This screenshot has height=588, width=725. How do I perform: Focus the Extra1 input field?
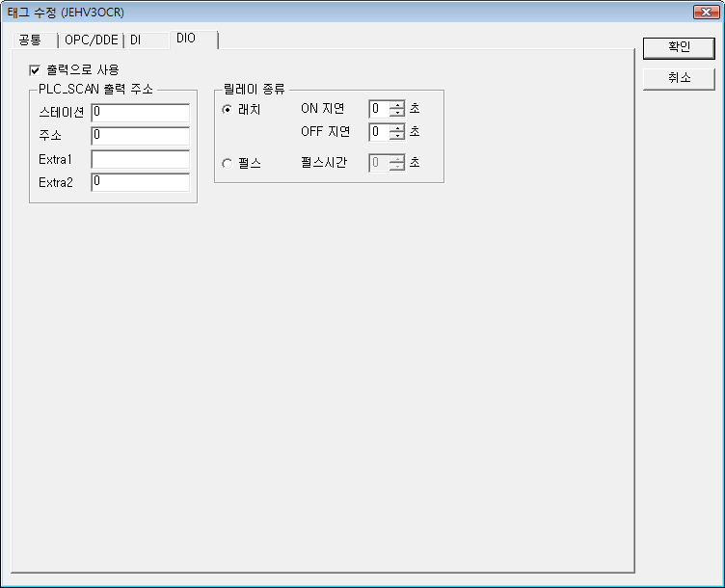pos(140,159)
